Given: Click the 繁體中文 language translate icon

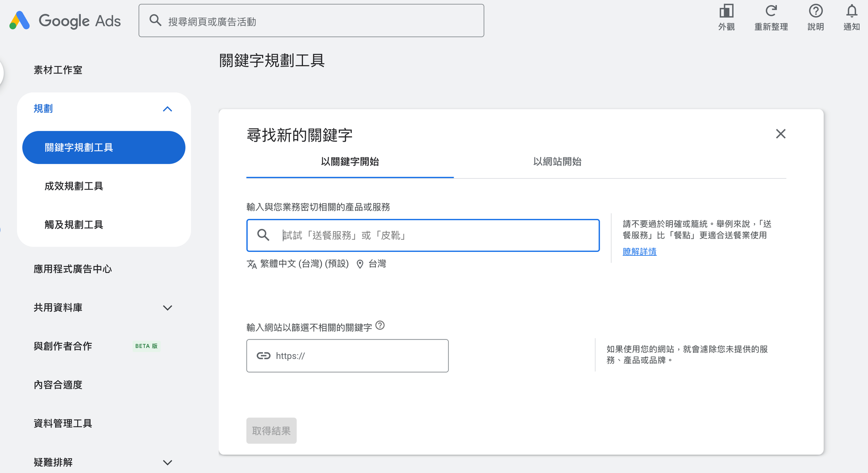Looking at the screenshot, I should click(x=252, y=264).
